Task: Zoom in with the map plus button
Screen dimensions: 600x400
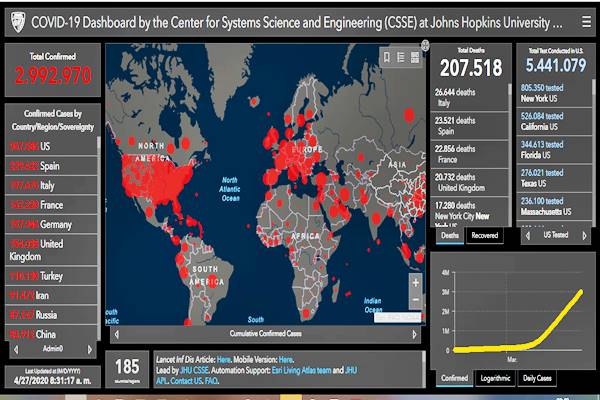Action: click(x=416, y=283)
